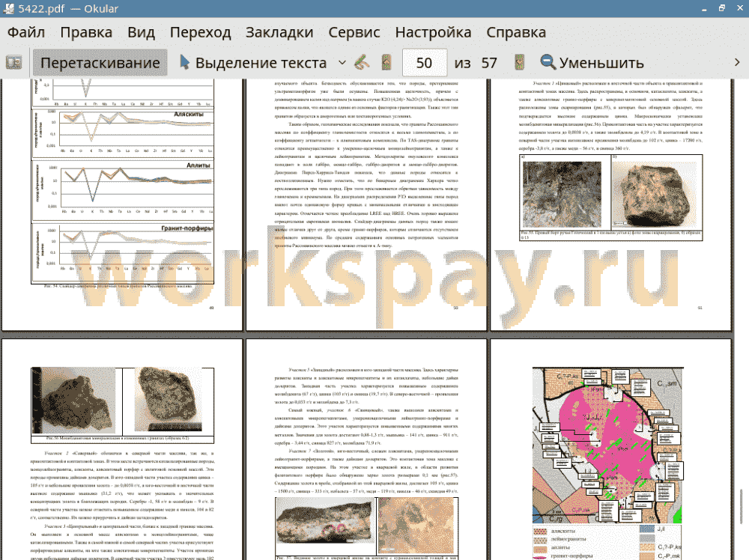Click the Аплиты spider diagram chart
This screenshot has height=560, width=749.
[x=123, y=190]
